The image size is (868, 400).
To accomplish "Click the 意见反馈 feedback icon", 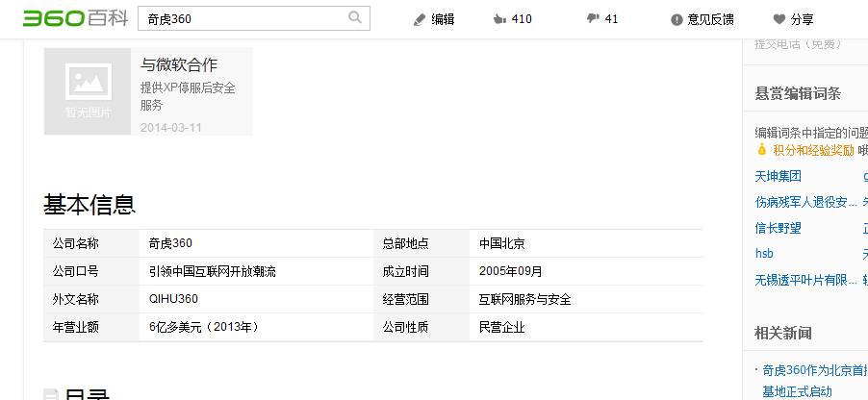I will [x=677, y=19].
